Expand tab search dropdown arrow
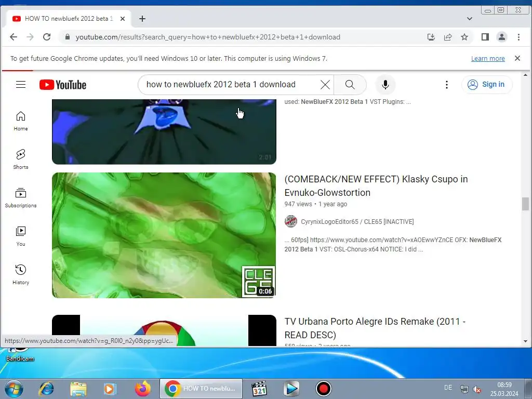Screen dimensions: 532x399 click(470, 19)
